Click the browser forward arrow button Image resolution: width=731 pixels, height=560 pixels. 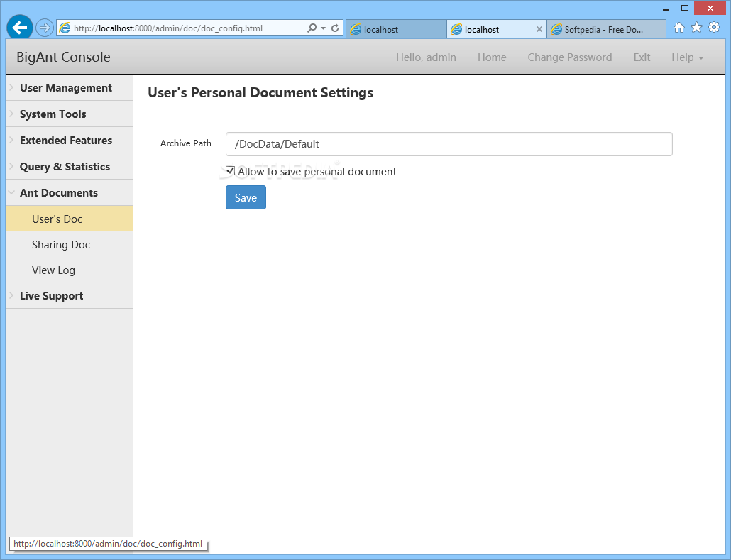[44, 28]
